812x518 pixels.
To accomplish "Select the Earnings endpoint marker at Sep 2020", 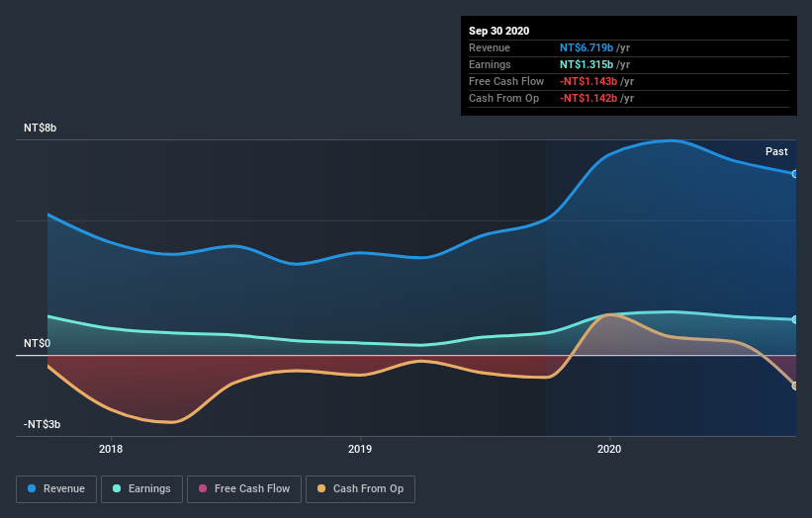I will click(795, 320).
